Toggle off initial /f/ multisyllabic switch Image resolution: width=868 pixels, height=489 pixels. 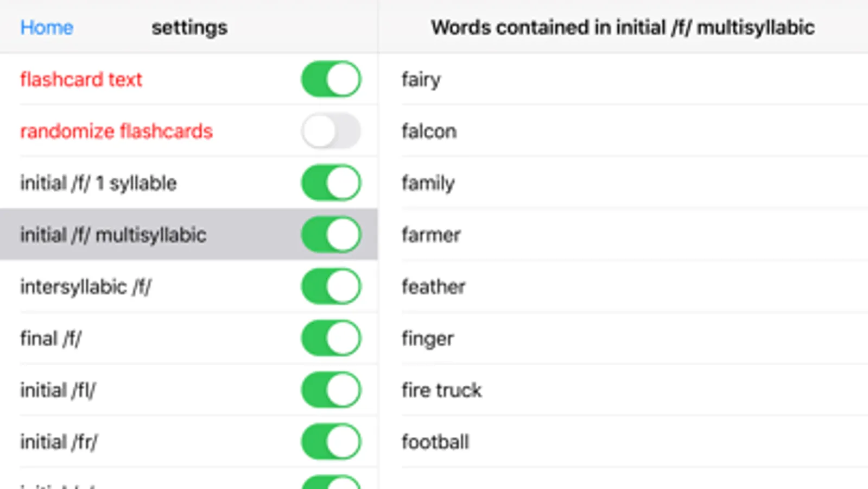click(x=331, y=235)
